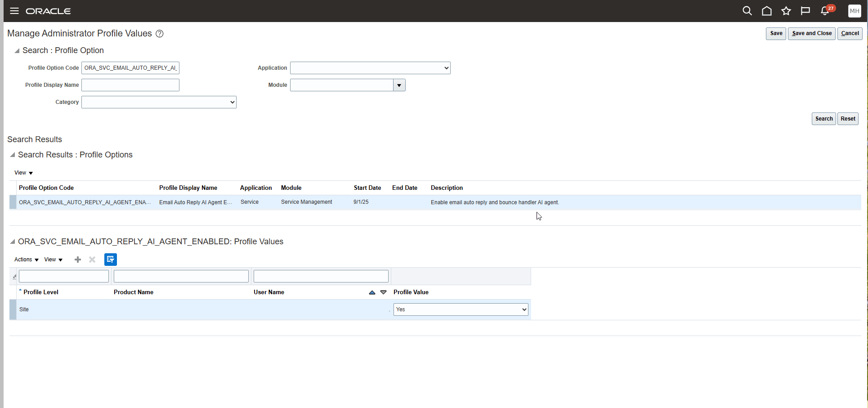Click the Search button
Viewport: 868px width, 408px height.
tap(823, 118)
